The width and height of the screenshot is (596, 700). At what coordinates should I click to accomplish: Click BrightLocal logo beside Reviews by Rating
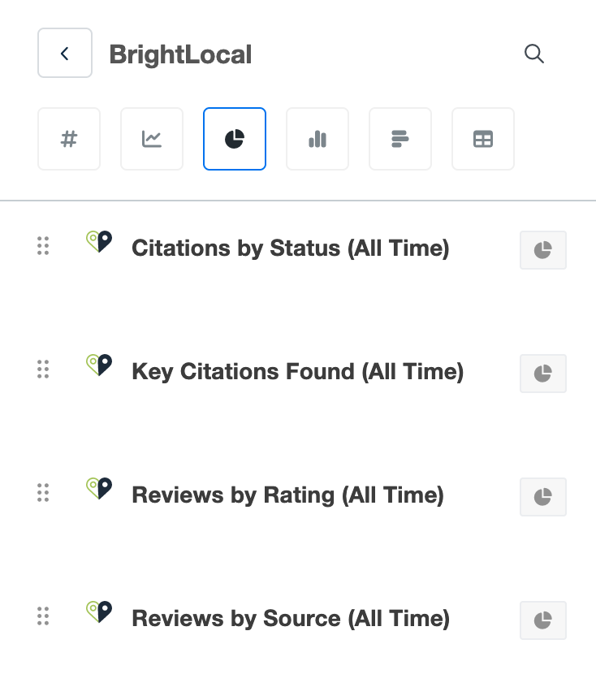tap(99, 488)
